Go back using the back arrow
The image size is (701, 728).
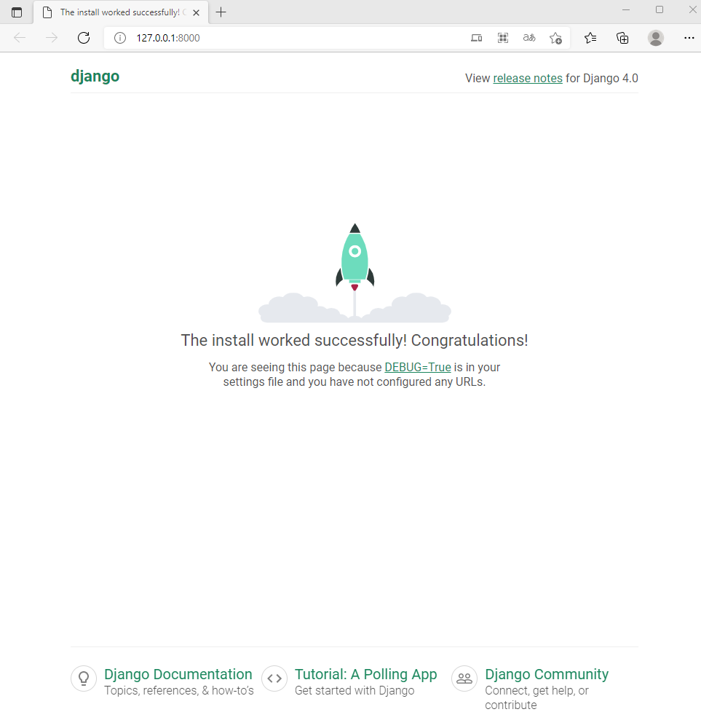(20, 38)
